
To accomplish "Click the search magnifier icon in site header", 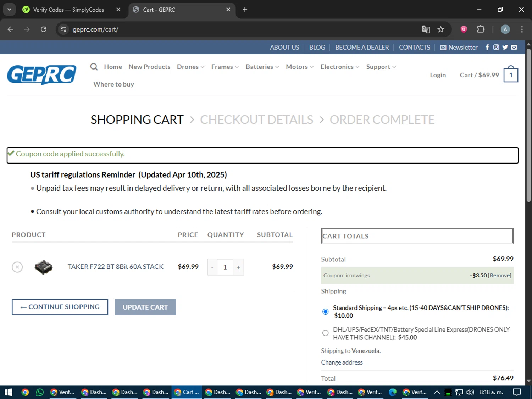I will [94, 67].
